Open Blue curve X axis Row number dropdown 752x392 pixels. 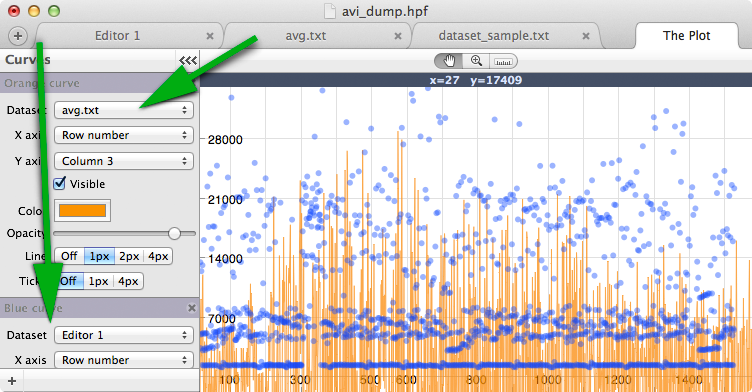pyautogui.click(x=124, y=360)
